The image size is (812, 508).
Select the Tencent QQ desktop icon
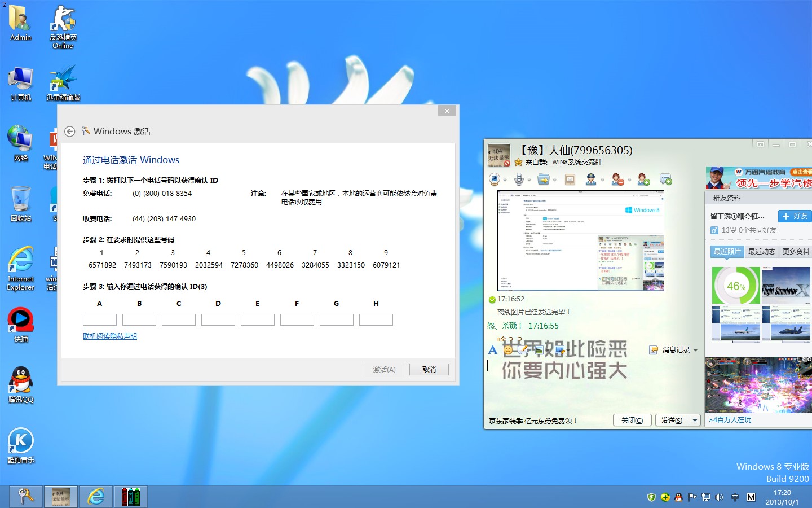click(x=21, y=385)
